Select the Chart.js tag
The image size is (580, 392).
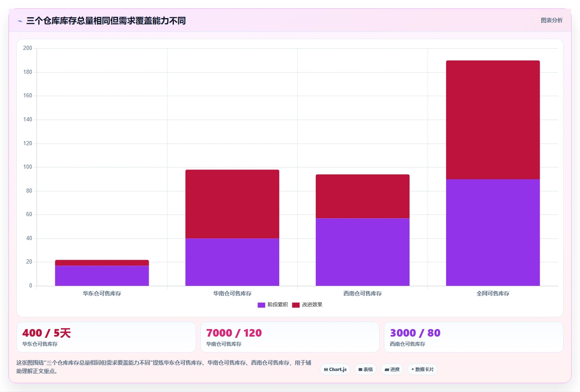tap(335, 369)
